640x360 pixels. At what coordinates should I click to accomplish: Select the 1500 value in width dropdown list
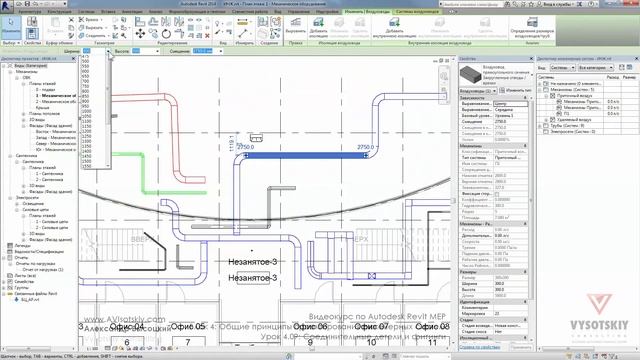point(86,161)
